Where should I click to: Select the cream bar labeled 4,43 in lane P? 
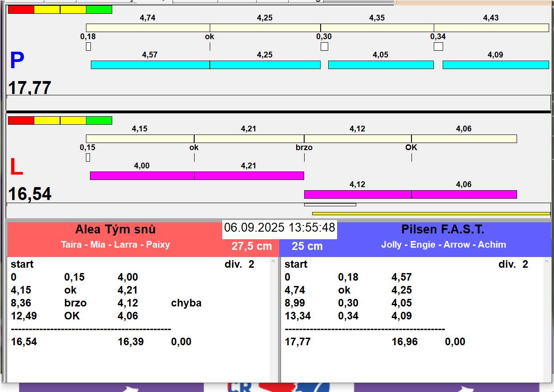click(x=491, y=28)
